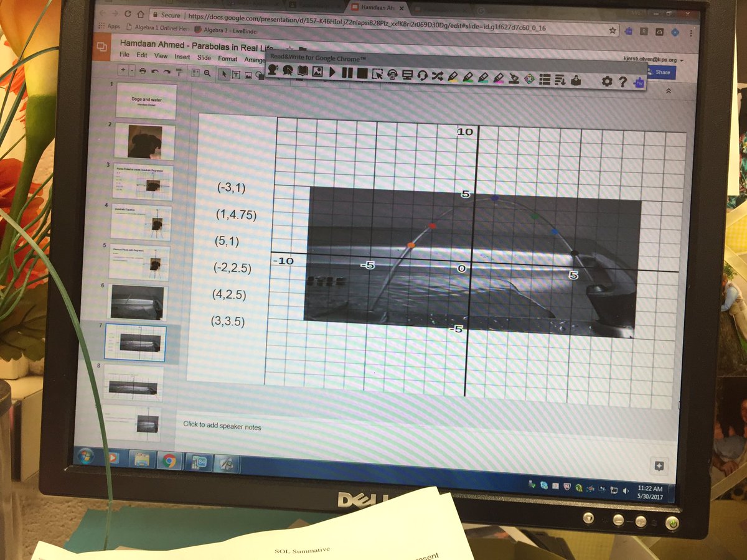Select slide 6 thumbnail in filmstrip
Image resolution: width=747 pixels, height=560 pixels.
(137, 302)
